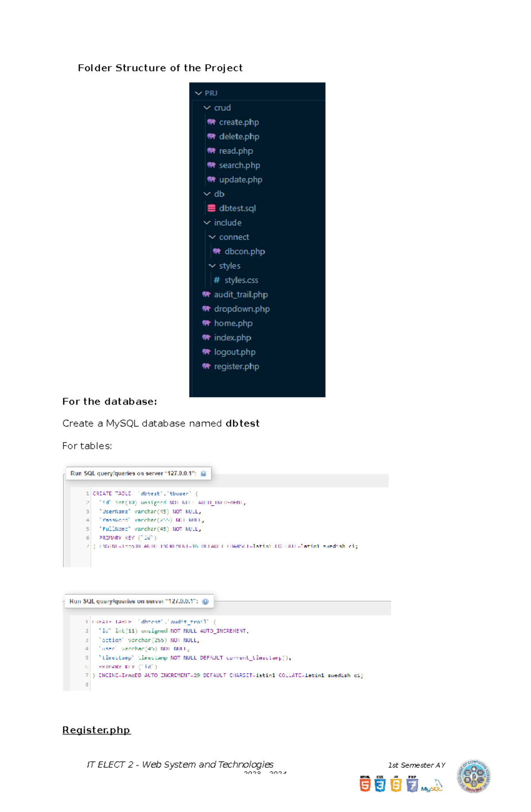
Task: Open audit_trail.php in the file tree
Action: pyautogui.click(x=241, y=294)
